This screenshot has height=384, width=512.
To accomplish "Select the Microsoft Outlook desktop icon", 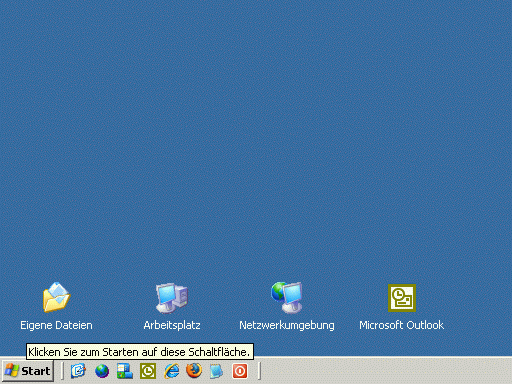I will point(402,298).
